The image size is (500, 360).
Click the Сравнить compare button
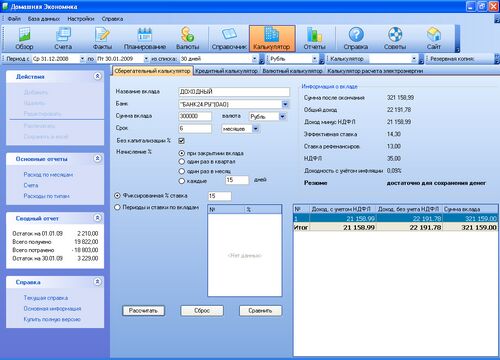click(260, 311)
